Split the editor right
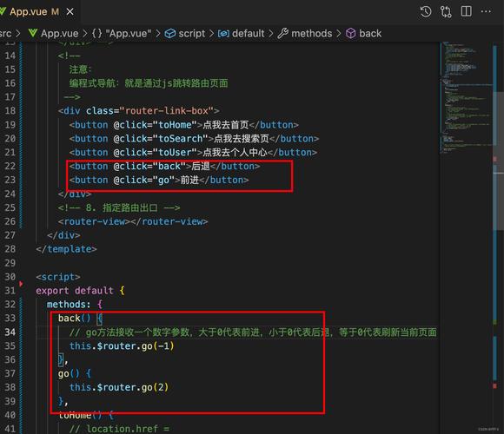Screen dimensions: 504x434 (x=466, y=11)
